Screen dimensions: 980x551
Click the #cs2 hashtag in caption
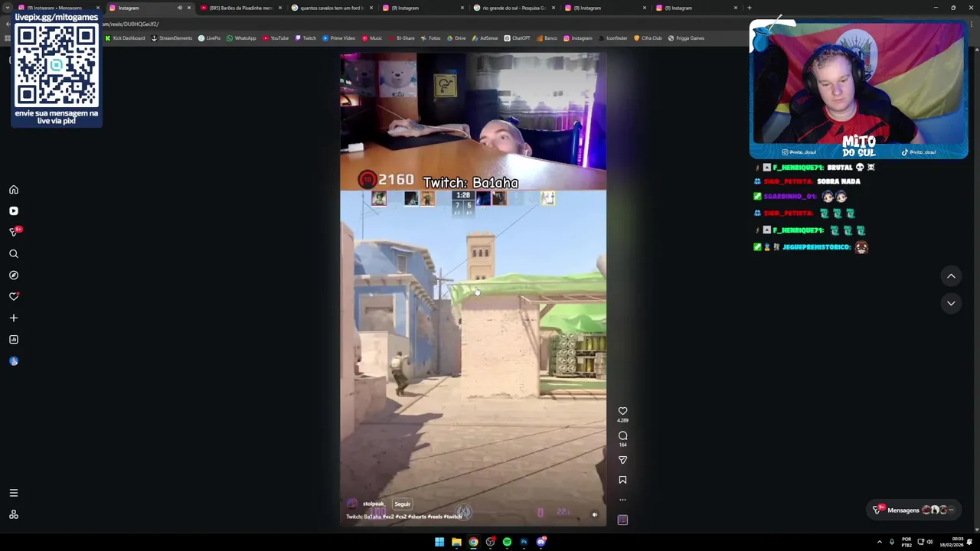tap(400, 517)
